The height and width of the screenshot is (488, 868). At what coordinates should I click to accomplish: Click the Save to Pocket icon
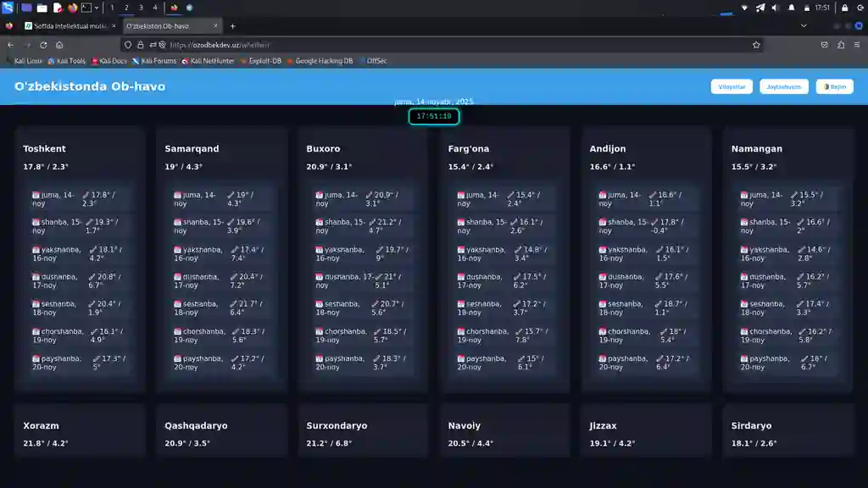(825, 45)
